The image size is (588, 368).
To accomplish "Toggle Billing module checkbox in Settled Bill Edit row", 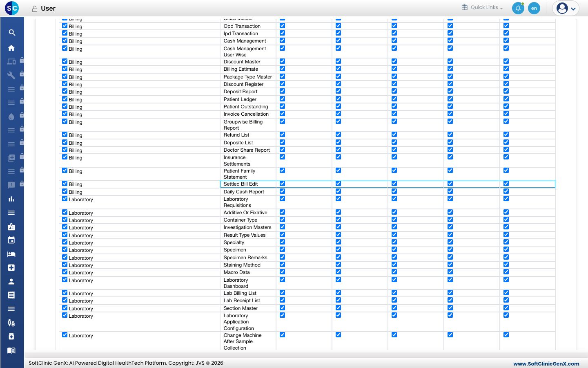I will pyautogui.click(x=65, y=184).
